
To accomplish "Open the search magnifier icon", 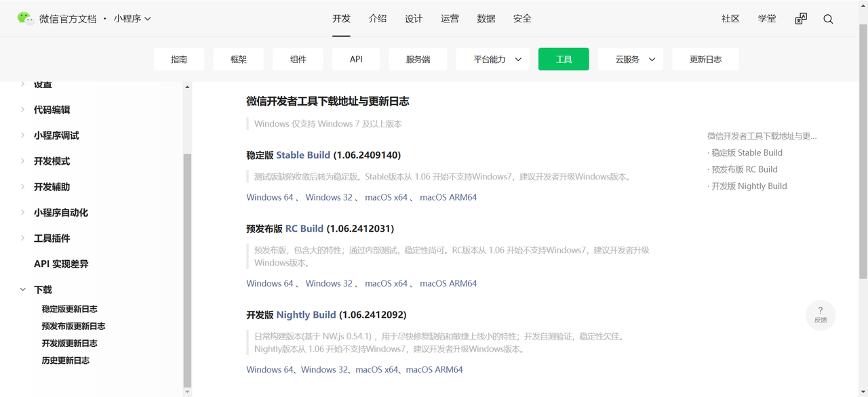I will coord(828,19).
